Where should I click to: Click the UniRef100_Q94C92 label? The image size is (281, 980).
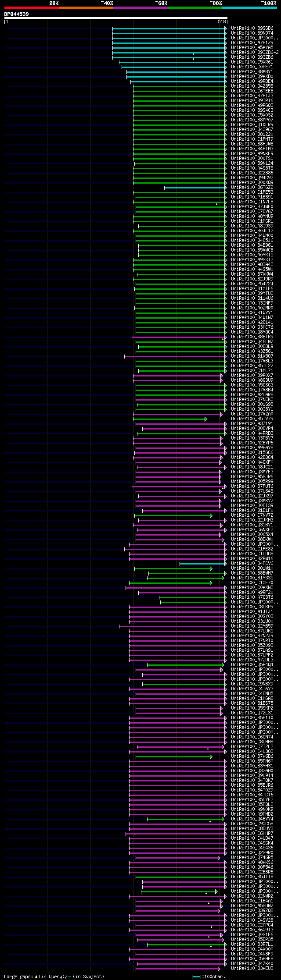point(252,178)
